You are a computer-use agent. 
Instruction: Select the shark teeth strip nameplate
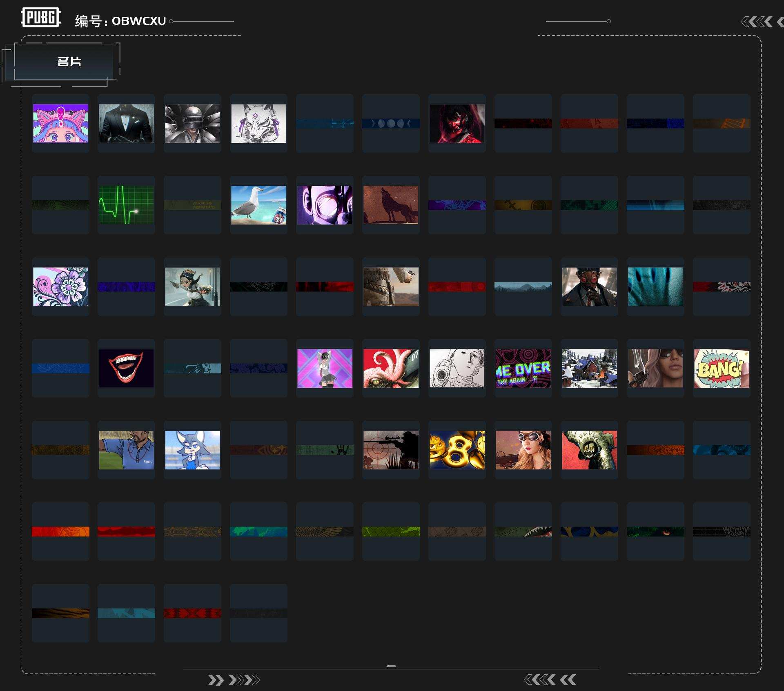pos(523,531)
